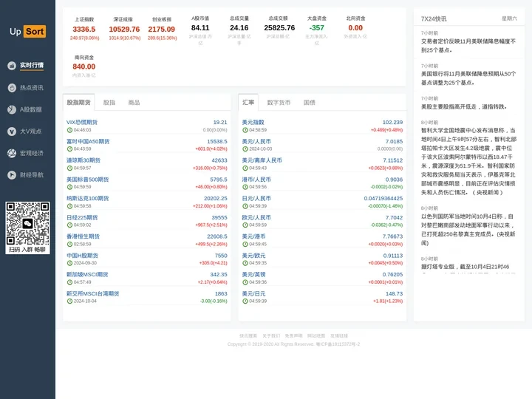Switch to the 国债 tab
Image resolution: width=532 pixels, height=399 pixels.
click(x=310, y=103)
